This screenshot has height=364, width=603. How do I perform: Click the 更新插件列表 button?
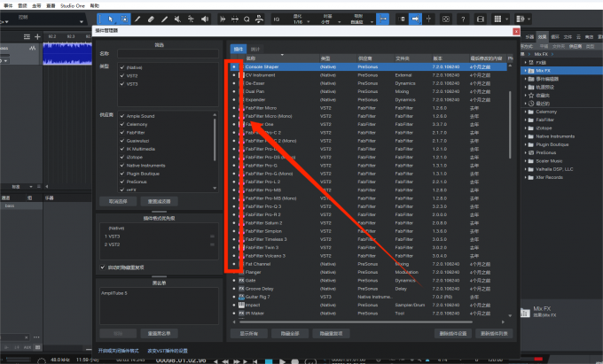[x=491, y=333]
